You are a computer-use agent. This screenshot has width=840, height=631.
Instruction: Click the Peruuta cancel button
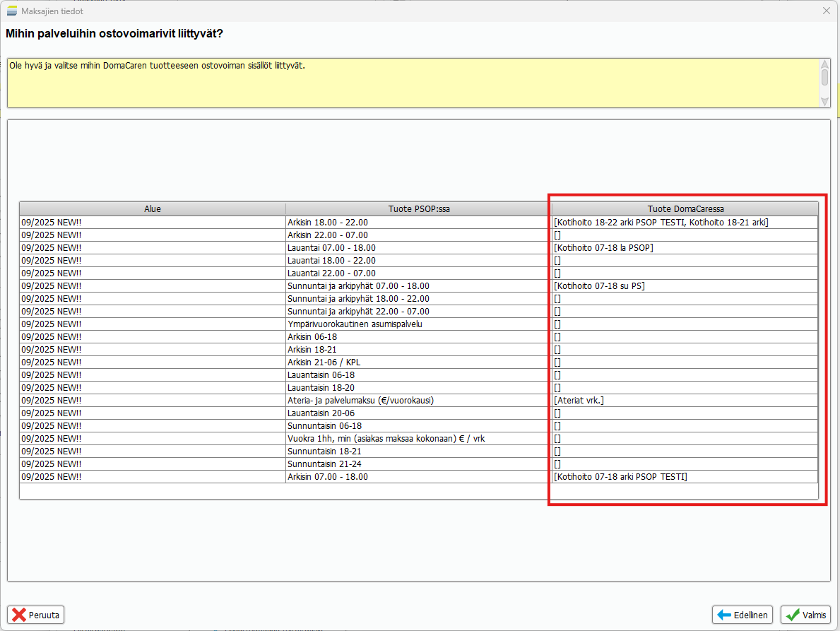click(36, 615)
